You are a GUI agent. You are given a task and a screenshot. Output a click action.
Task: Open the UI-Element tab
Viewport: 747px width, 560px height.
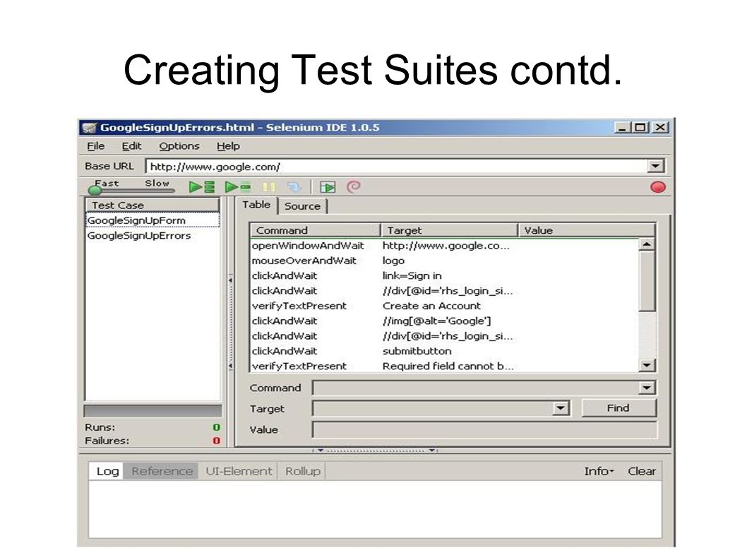[x=239, y=471]
